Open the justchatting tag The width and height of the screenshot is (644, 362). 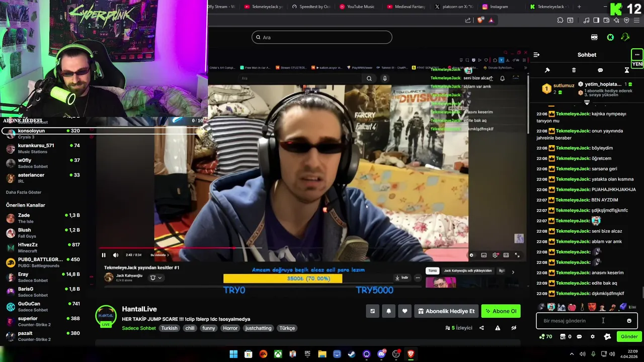point(258,328)
